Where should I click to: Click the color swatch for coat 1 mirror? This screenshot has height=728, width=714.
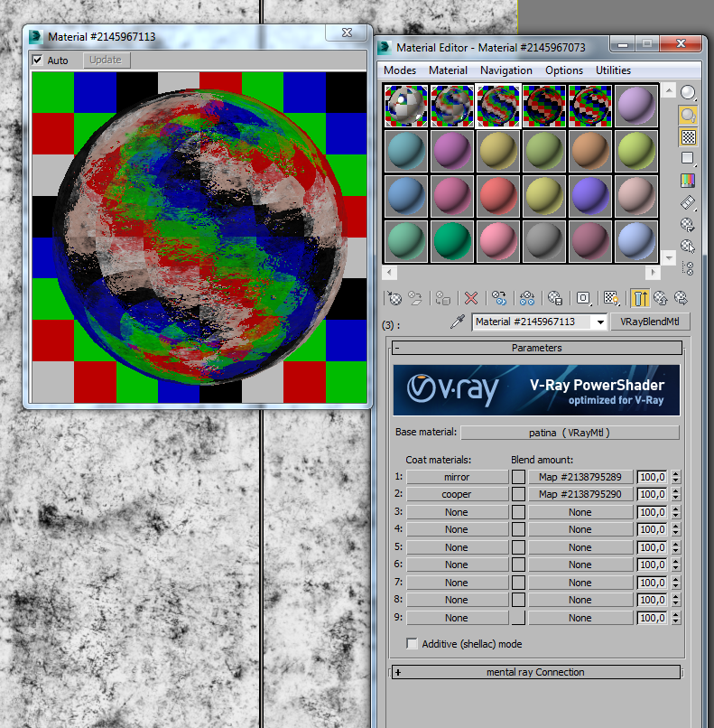click(x=519, y=477)
